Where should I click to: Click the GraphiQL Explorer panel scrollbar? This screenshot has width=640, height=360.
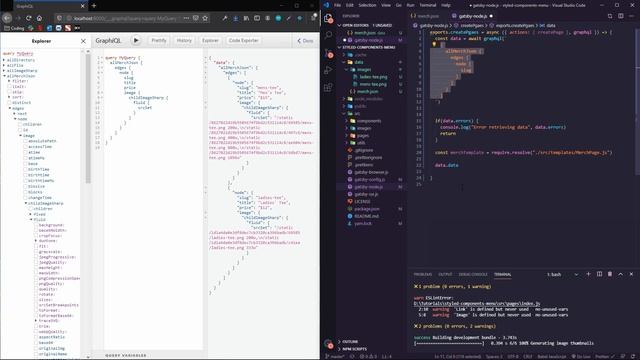[x=88, y=118]
